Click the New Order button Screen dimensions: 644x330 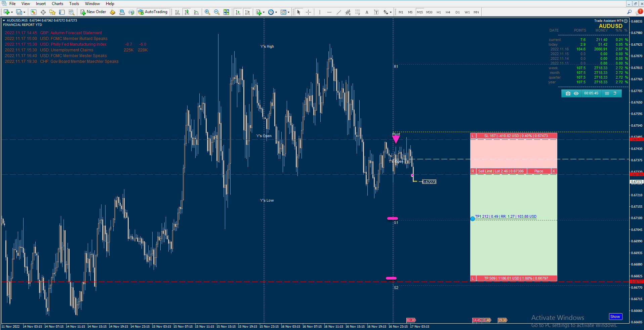point(93,12)
